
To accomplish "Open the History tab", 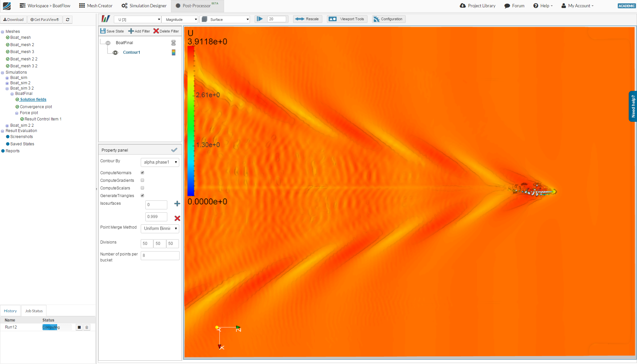I will coord(10,311).
